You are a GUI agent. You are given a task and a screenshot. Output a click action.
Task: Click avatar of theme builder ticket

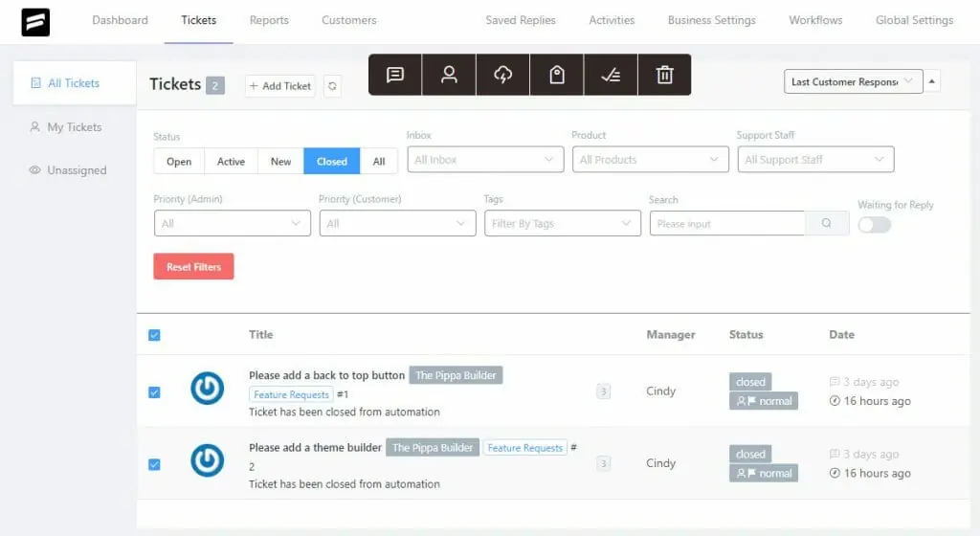(208, 460)
